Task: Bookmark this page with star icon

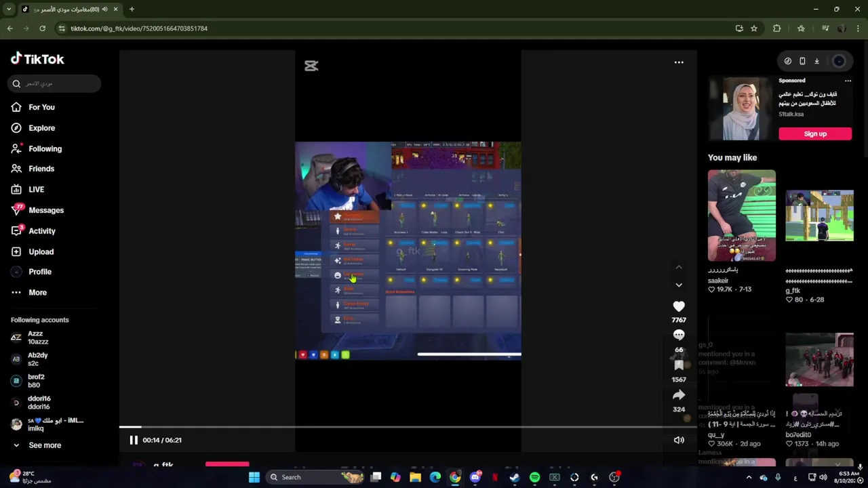Action: (753, 28)
